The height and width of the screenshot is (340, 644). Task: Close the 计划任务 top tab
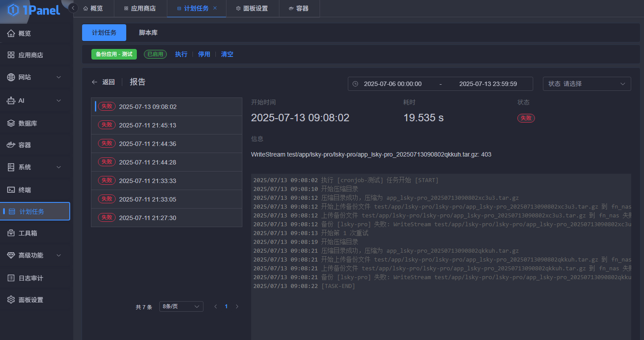(x=215, y=8)
